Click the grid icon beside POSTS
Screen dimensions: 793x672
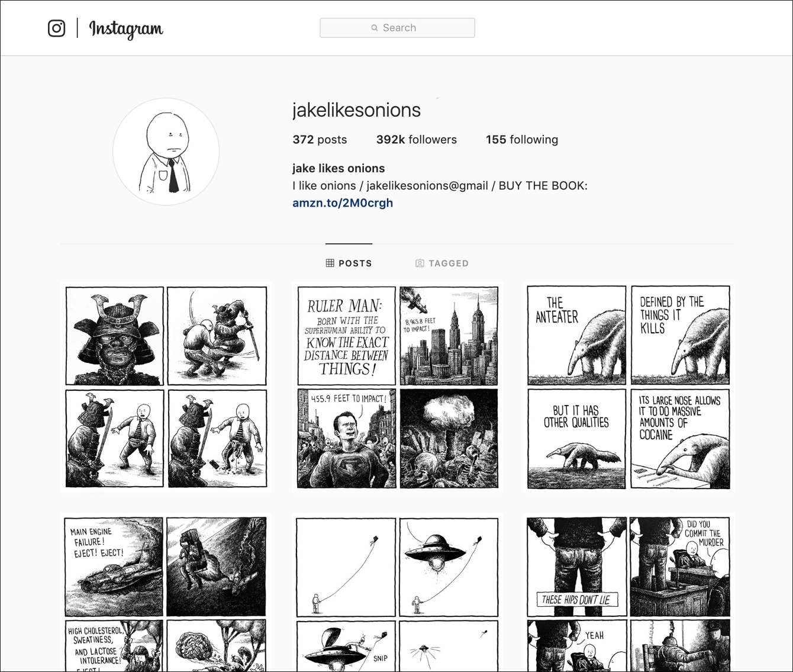click(330, 263)
